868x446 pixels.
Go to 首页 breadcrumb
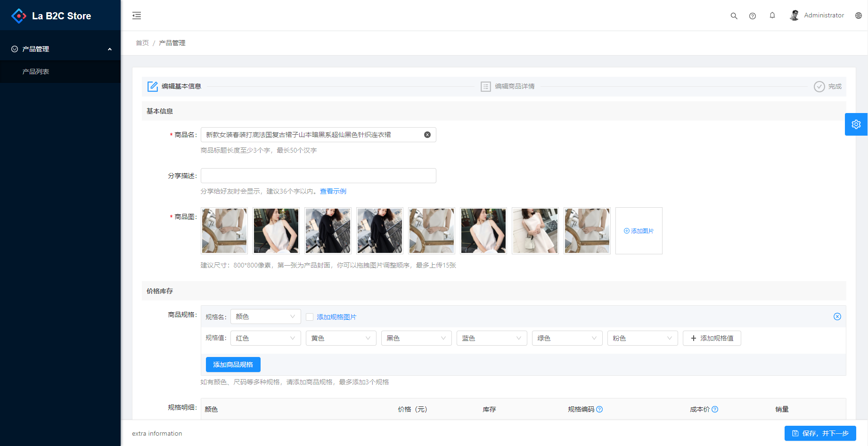[x=142, y=43]
